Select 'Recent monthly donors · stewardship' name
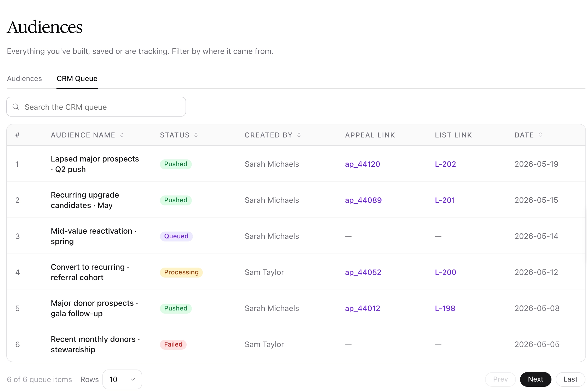This screenshot has width=587, height=392. click(95, 344)
